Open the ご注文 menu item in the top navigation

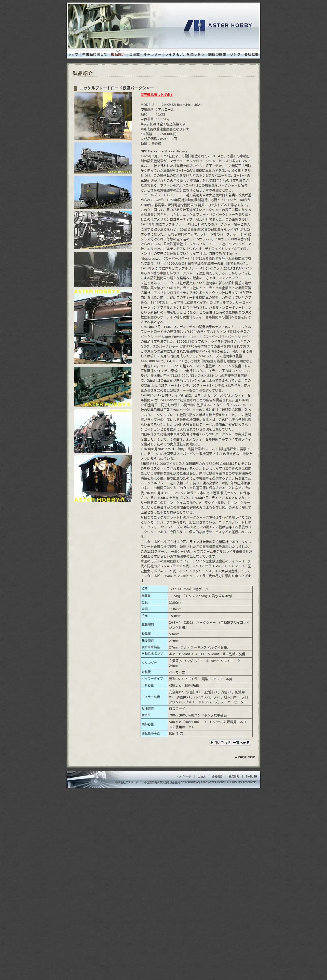[134, 54]
